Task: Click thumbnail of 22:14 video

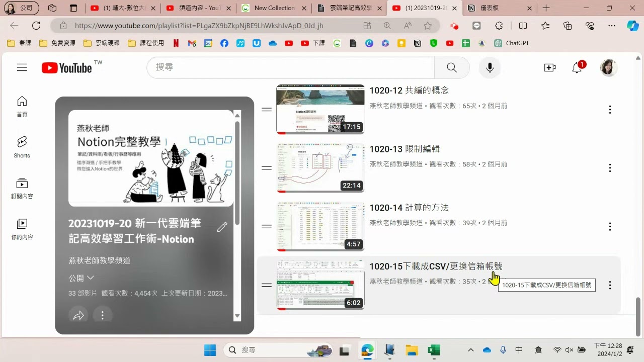Action: click(x=320, y=168)
